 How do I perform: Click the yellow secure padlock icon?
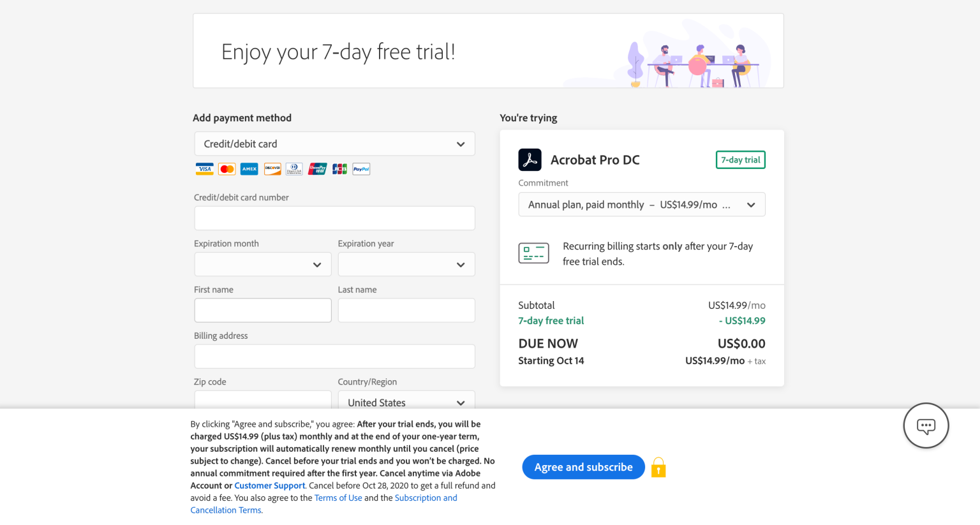pos(658,468)
